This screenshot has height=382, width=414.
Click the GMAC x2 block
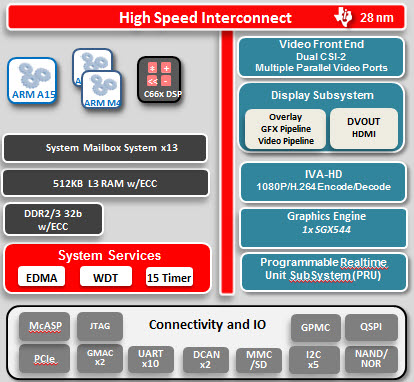coord(100,358)
